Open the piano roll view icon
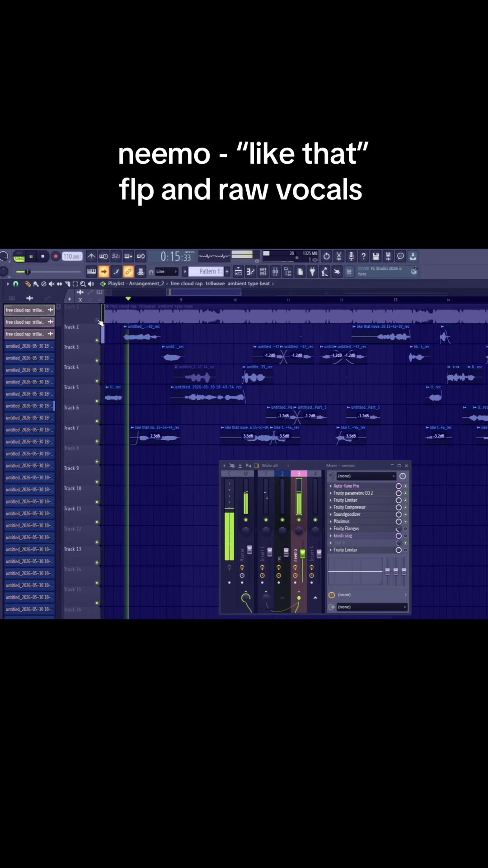 (x=250, y=272)
